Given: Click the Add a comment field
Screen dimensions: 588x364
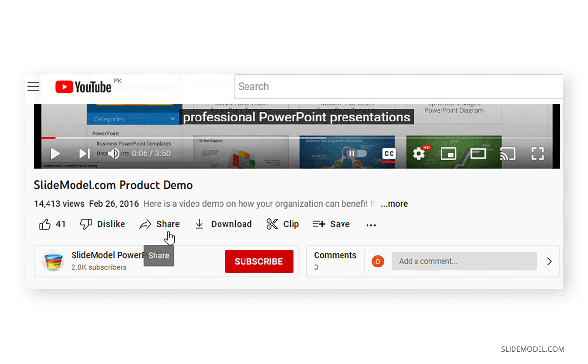Looking at the screenshot, I should tap(464, 261).
